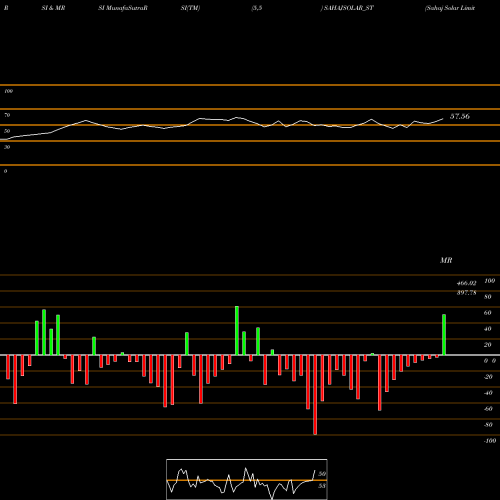
Task: Click the -20 axis label in MR panel
Action: point(488,377)
